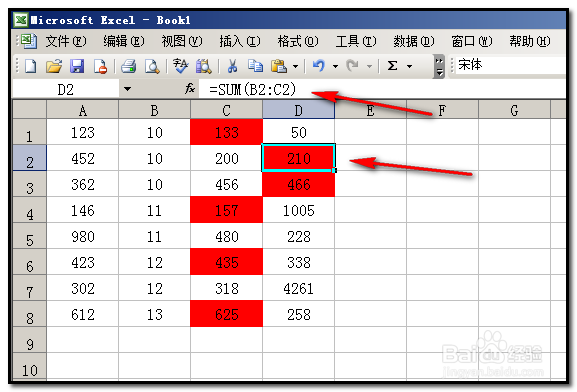Open the 插入(I) menu
Viewport: 577px width, 392px height.
coord(240,41)
